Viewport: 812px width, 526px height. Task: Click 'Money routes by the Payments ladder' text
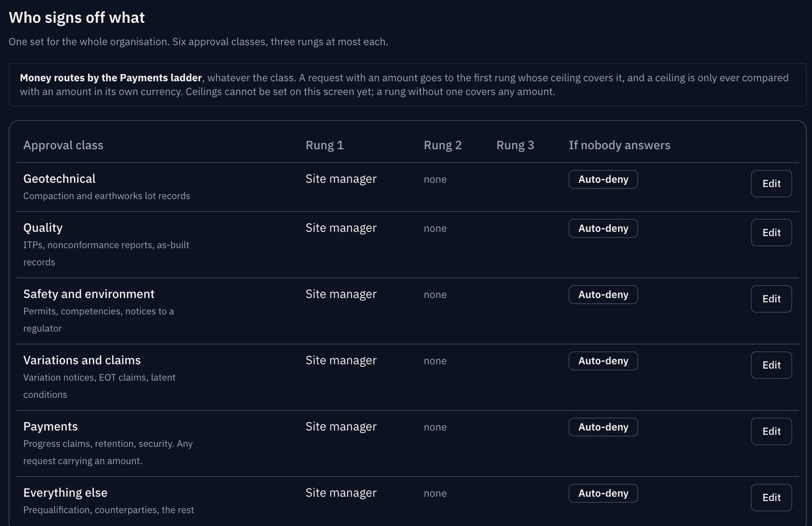pyautogui.click(x=111, y=78)
